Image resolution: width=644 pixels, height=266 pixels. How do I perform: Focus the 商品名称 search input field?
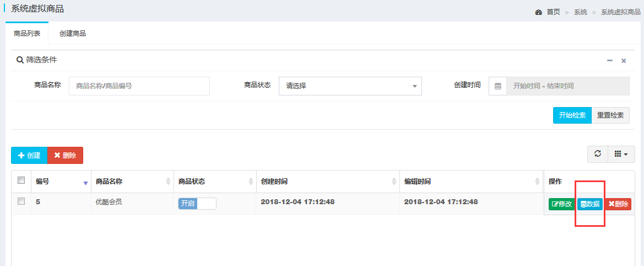coord(139,86)
